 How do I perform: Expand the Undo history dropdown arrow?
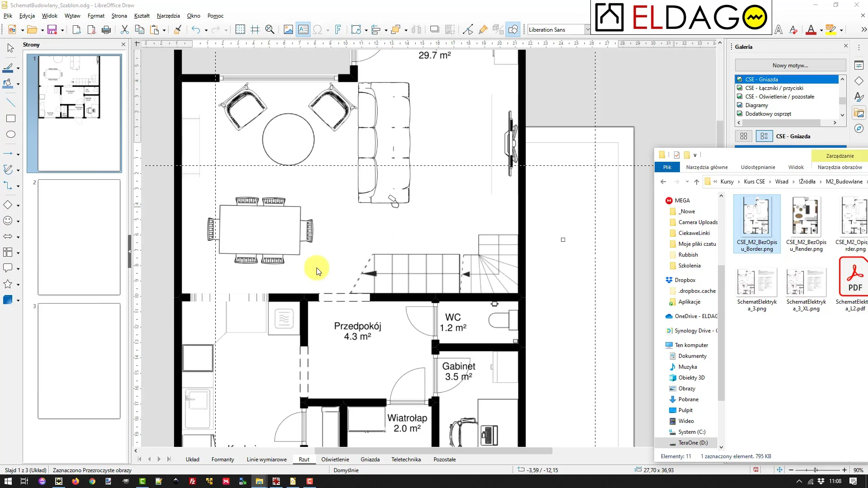point(206,30)
